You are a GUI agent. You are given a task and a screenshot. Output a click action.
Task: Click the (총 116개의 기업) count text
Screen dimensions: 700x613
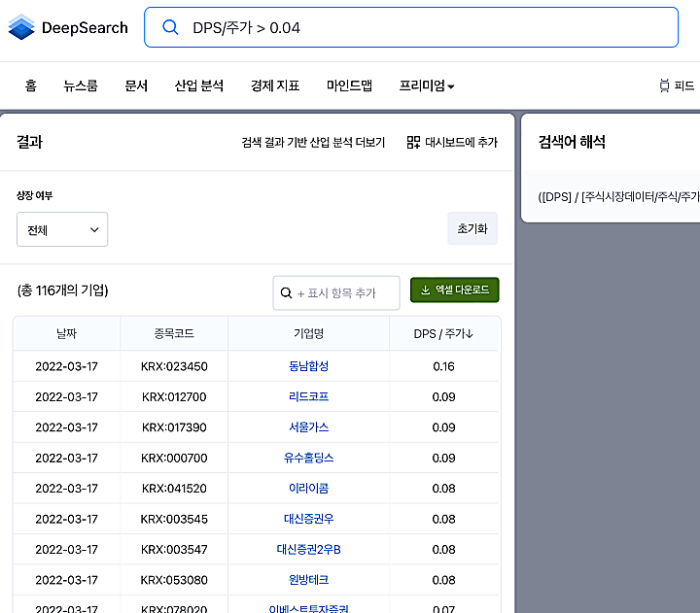(x=63, y=290)
